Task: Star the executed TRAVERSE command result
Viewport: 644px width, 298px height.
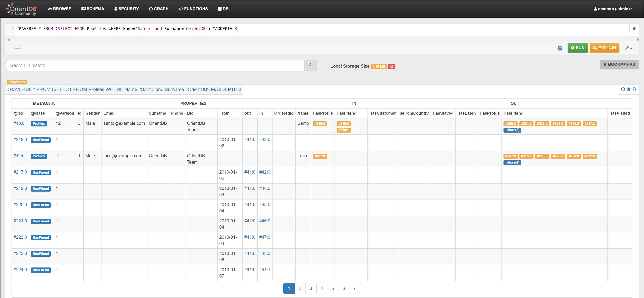Action: pyautogui.click(x=629, y=89)
